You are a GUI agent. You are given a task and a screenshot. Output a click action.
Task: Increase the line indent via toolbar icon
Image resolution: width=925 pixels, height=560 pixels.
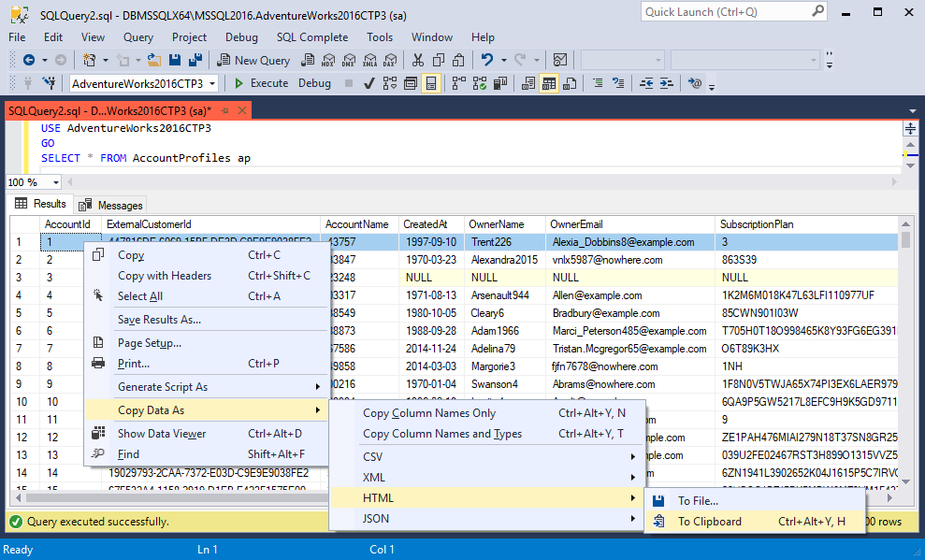click(x=667, y=84)
